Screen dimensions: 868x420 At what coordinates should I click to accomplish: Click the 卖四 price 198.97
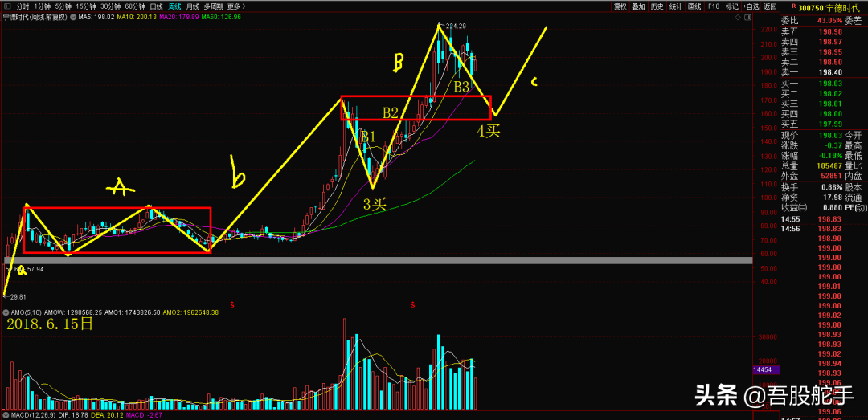click(829, 41)
